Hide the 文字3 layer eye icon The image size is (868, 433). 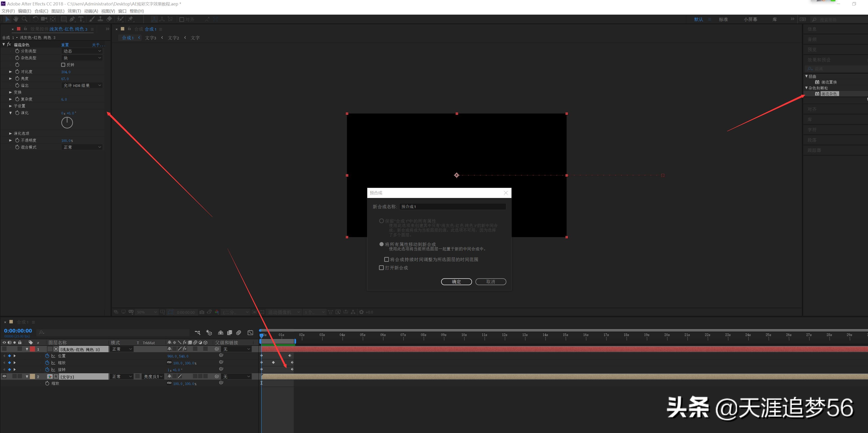(4, 376)
